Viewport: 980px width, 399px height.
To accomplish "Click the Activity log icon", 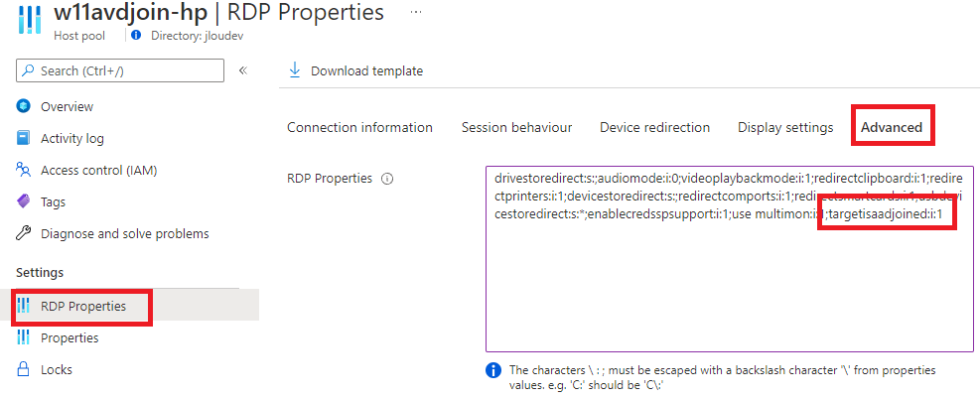I will [23, 138].
